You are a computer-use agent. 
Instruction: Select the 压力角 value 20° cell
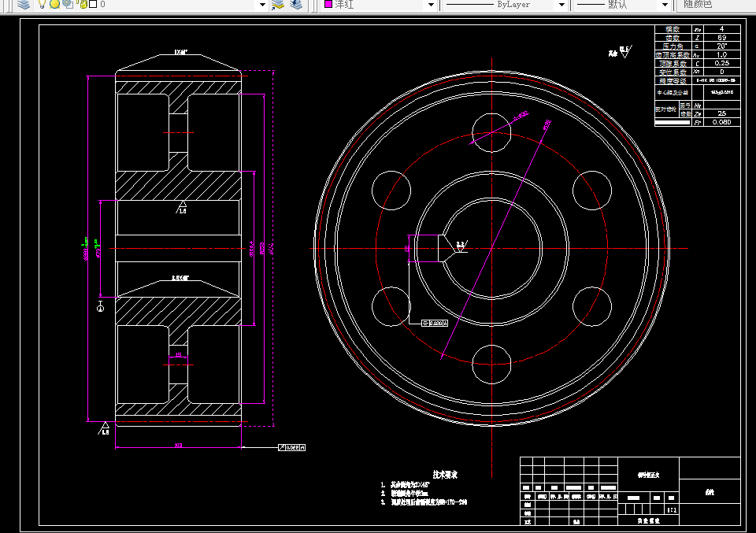pyautogui.click(x=722, y=46)
